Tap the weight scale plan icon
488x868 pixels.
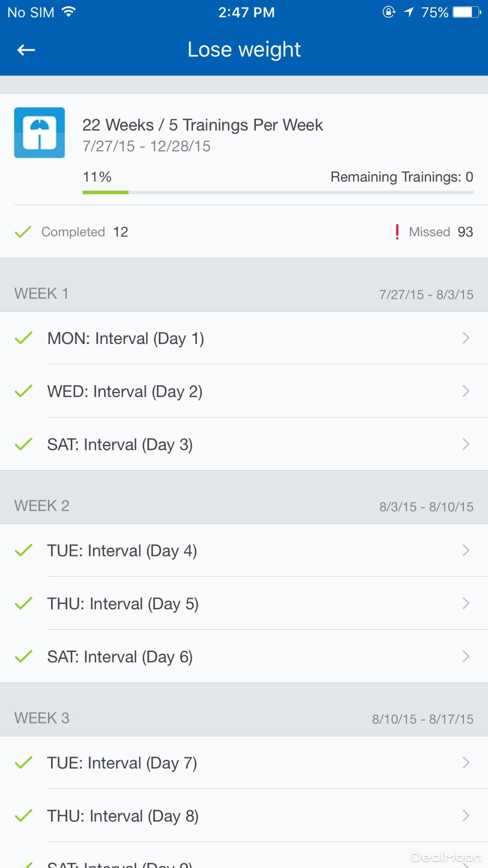(x=39, y=132)
